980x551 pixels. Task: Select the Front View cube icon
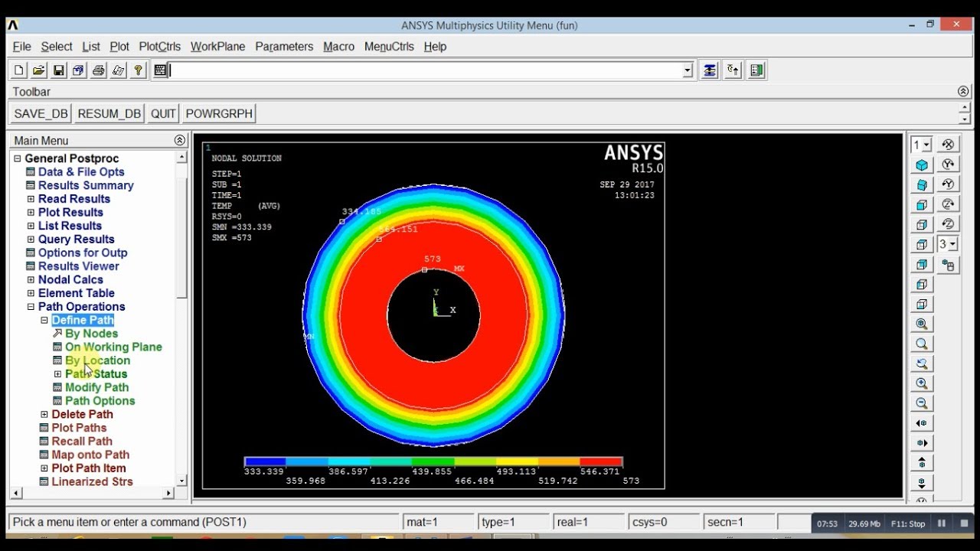pos(922,205)
